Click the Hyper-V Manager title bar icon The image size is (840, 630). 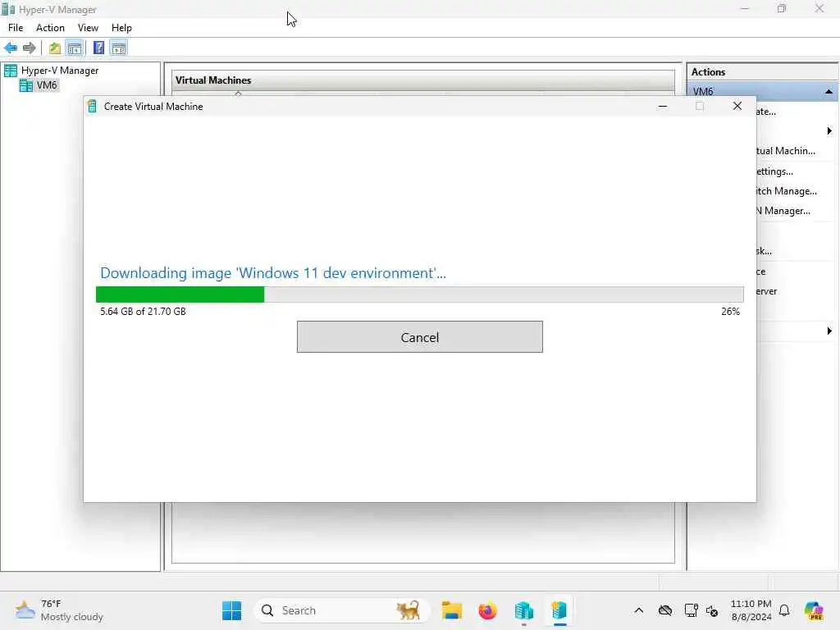coord(7,8)
